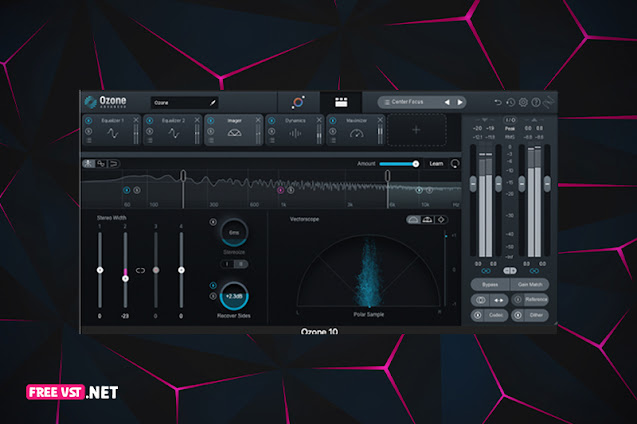This screenshot has width=637, height=424.
Task: Remove the Imager module
Action: pyautogui.click(x=258, y=120)
